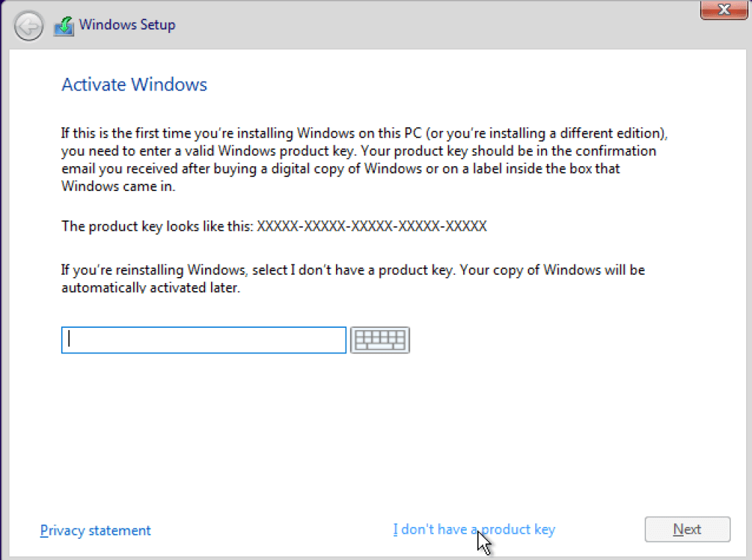The image size is (752, 560).
Task: Click the line starting 'If this is the first time'
Action: point(363,134)
